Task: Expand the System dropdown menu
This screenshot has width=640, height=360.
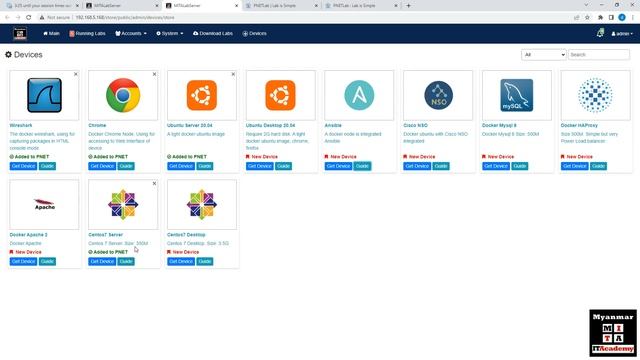Action: (170, 33)
